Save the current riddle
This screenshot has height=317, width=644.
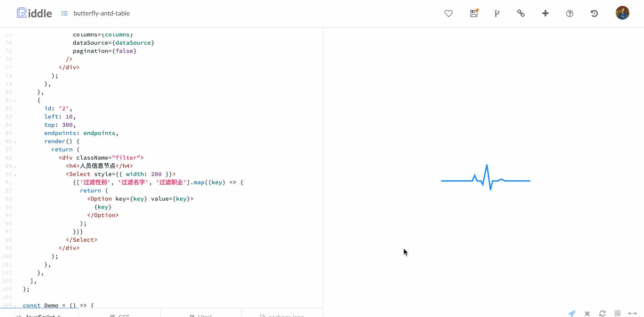pyautogui.click(x=474, y=13)
